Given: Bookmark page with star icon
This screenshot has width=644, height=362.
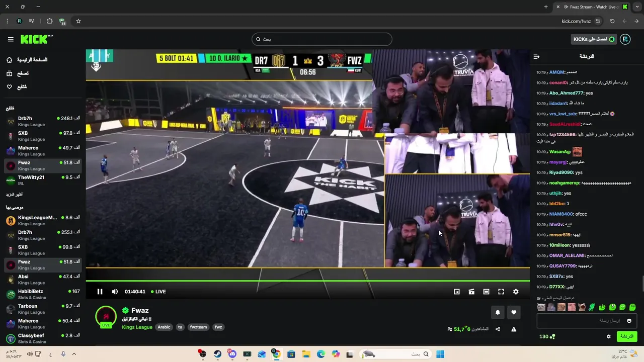Looking at the screenshot, I should pos(78,21).
